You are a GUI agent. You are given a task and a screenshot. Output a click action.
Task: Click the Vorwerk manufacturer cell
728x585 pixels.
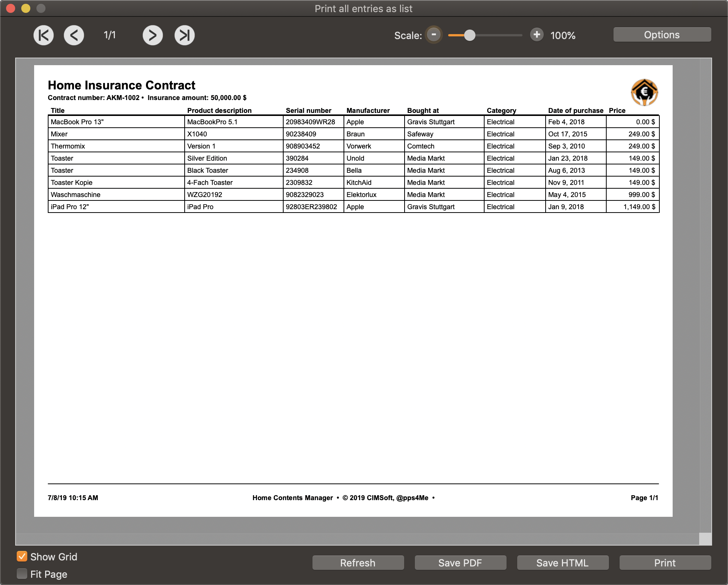pos(374,146)
